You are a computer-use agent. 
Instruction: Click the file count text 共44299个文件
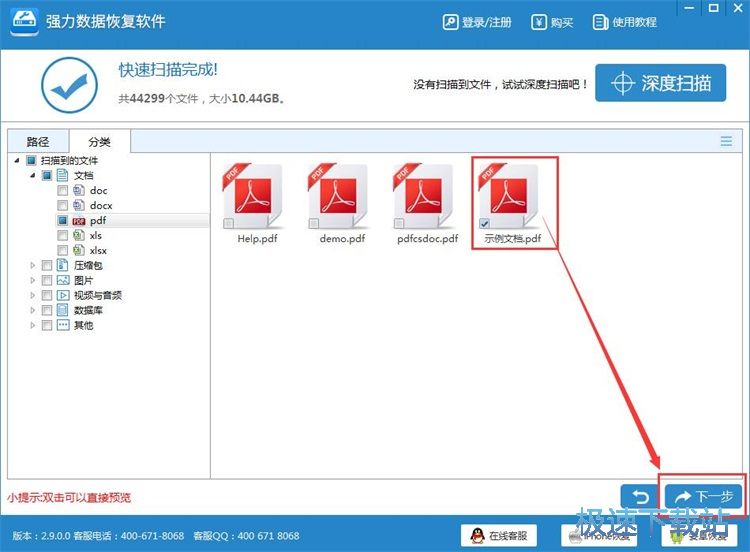point(158,99)
